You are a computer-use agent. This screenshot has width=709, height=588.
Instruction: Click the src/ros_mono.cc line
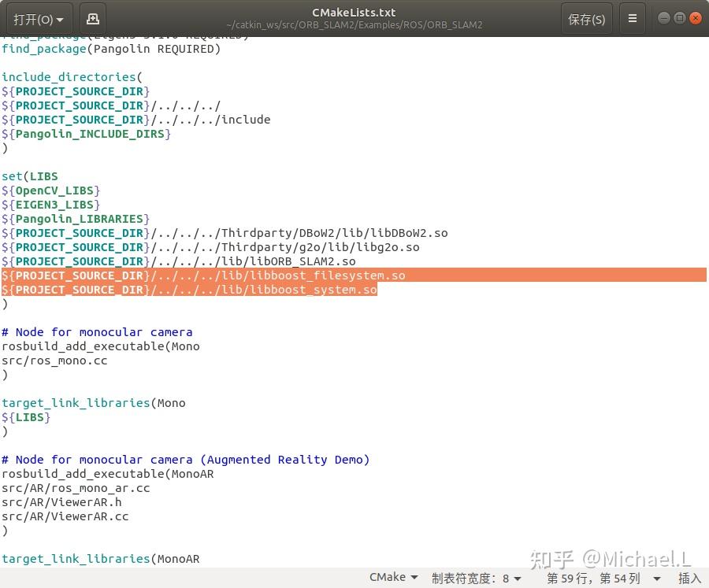coord(54,361)
